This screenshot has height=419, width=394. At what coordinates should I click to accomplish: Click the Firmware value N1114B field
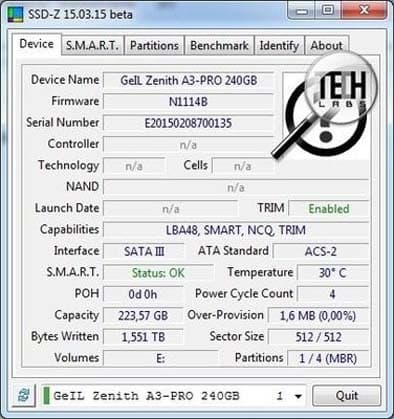pyautogui.click(x=189, y=102)
